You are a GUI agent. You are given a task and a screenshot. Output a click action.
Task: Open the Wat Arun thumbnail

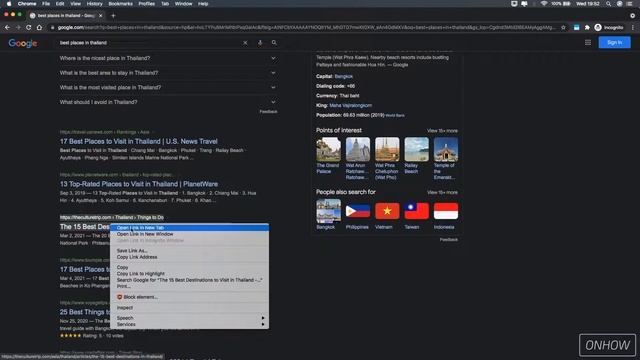(x=358, y=150)
